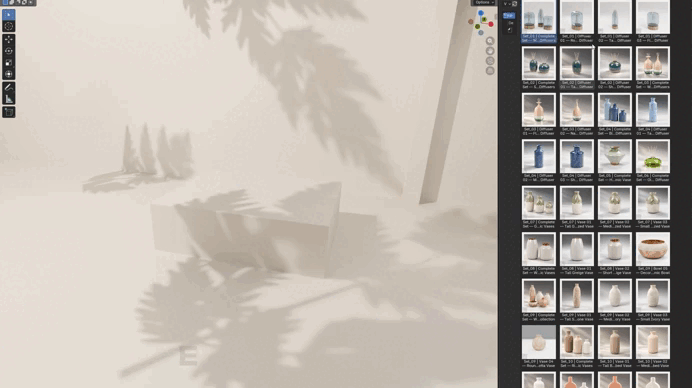Choose the Rotate tool
692x388 pixels.
[x=8, y=51]
